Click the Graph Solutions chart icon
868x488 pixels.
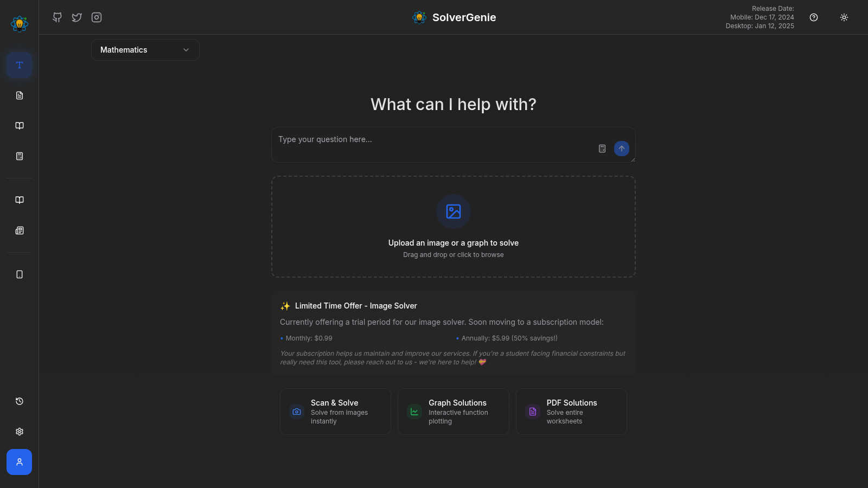point(414,412)
